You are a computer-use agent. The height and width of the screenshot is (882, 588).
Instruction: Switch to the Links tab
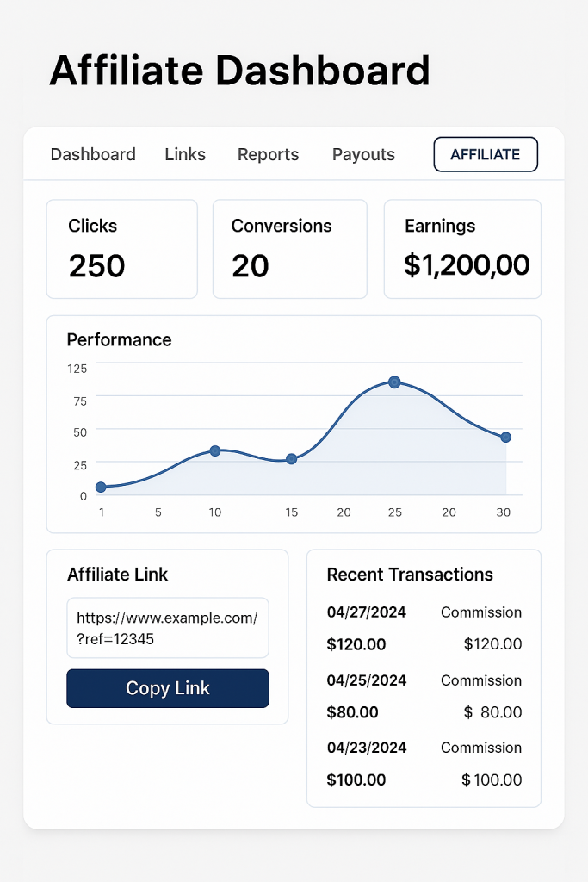point(185,155)
